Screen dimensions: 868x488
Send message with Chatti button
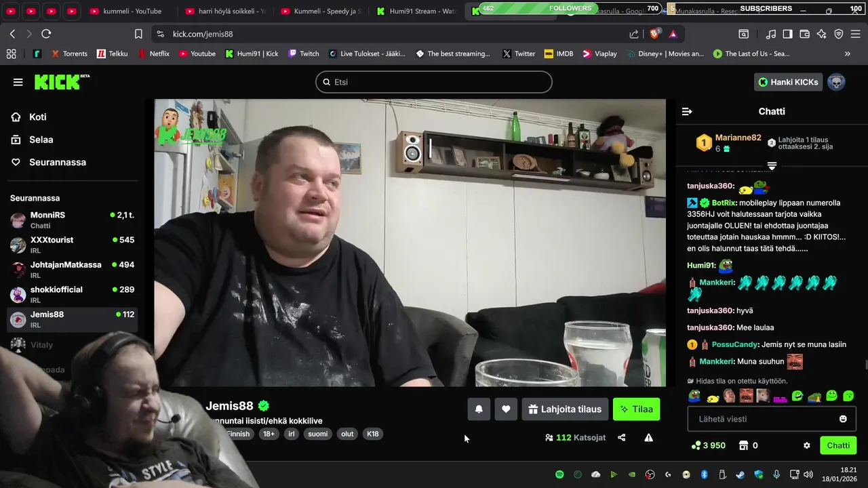point(838,445)
